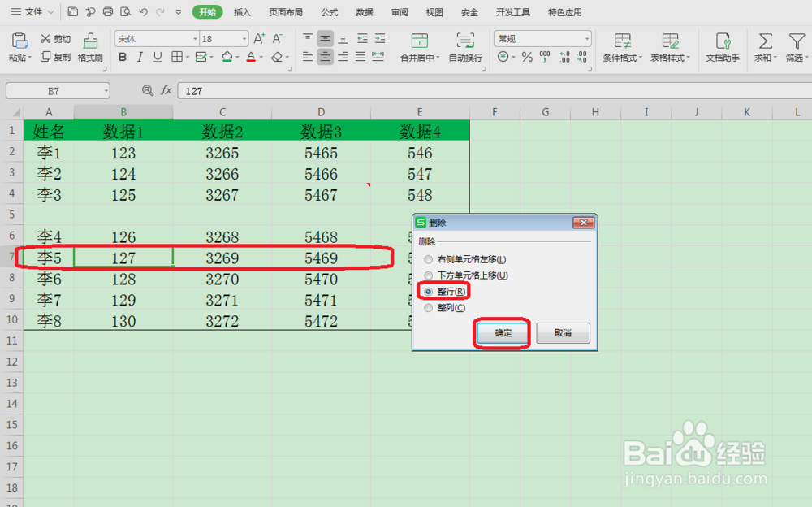Align text to bottom of cell
Screen dimensions: 812x507
[x=343, y=38]
